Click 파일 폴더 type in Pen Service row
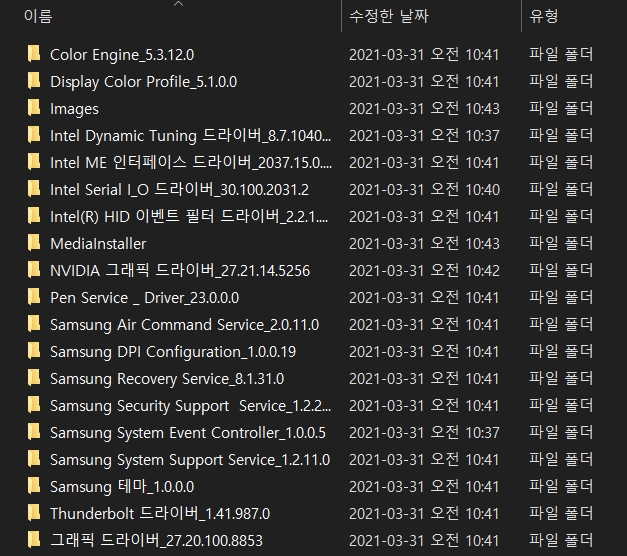 561,298
